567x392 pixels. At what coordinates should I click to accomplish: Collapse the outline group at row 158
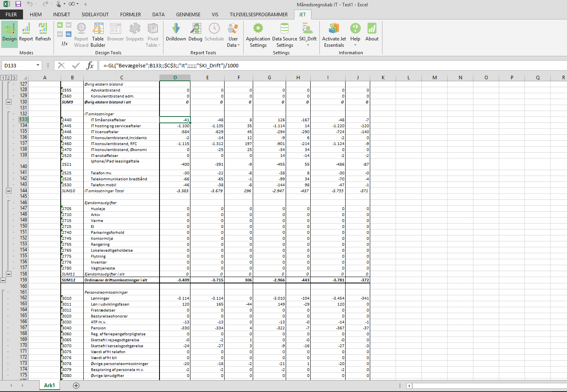click(x=9, y=274)
